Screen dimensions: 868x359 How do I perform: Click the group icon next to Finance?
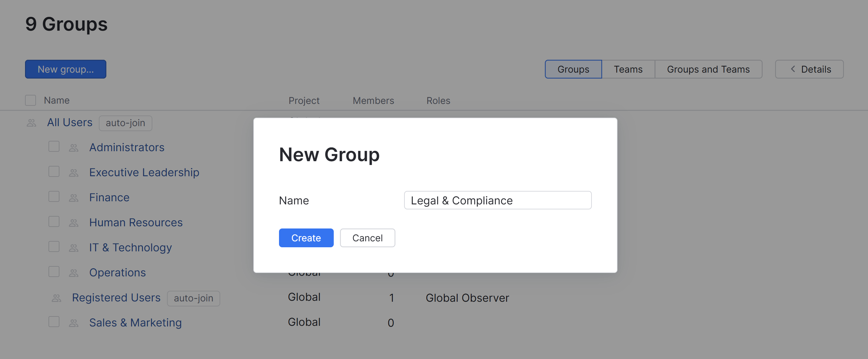[x=74, y=197]
